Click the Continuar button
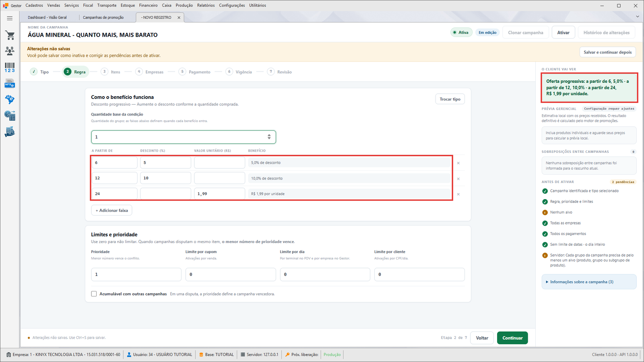Viewport: 644px width, 362px height. click(512, 338)
